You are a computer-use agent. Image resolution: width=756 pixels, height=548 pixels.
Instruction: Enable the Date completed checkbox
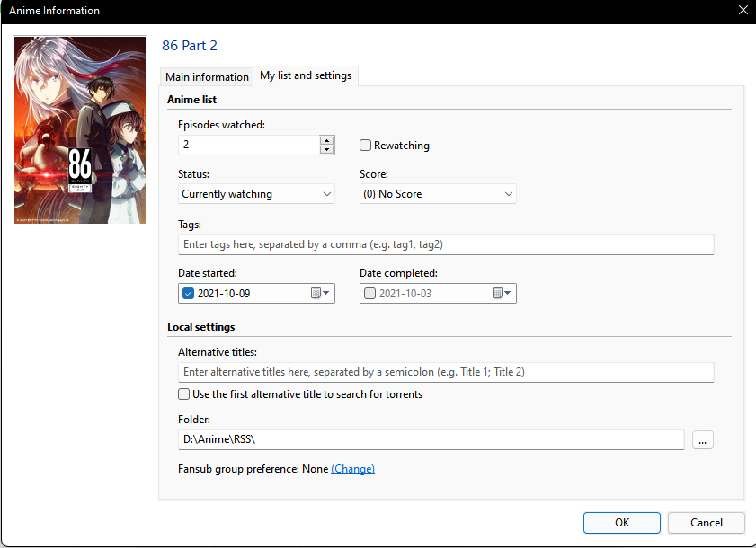[x=369, y=293]
